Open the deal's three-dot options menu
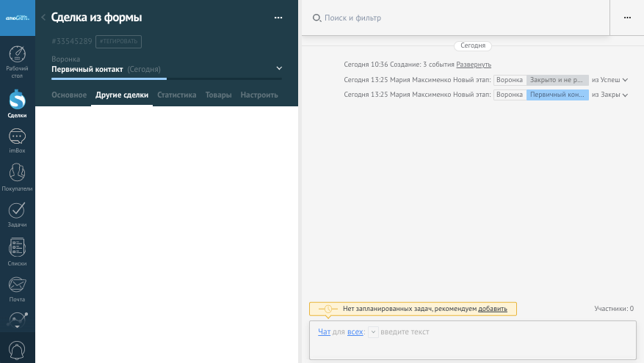This screenshot has height=363, width=644. tap(278, 18)
